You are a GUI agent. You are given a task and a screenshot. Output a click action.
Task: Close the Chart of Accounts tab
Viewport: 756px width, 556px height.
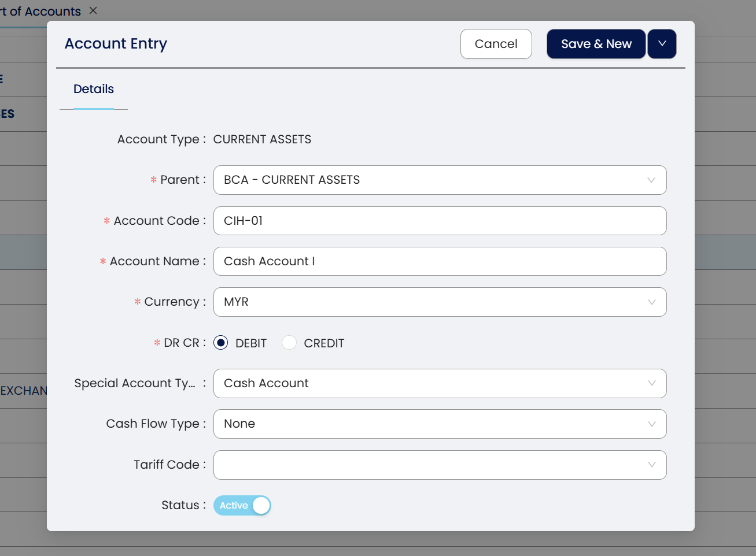coord(93,10)
